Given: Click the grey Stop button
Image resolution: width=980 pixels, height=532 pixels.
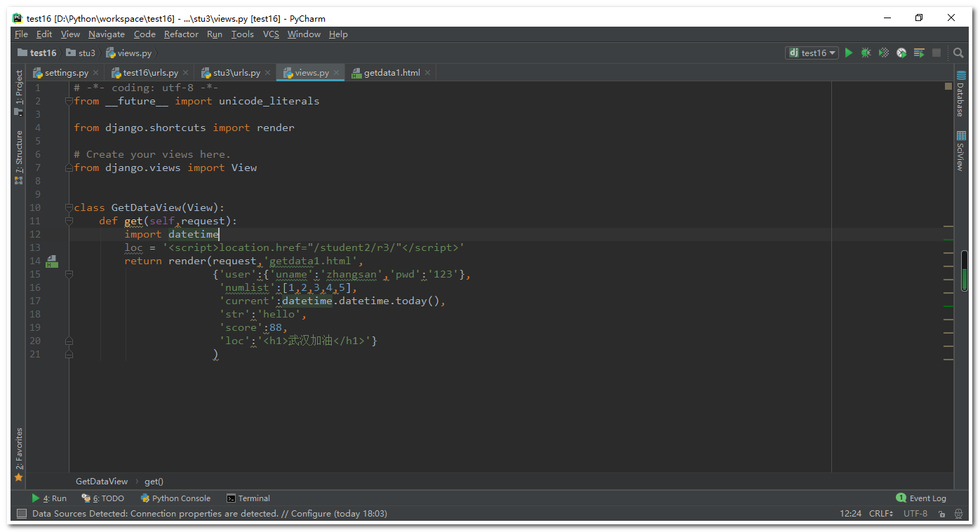Looking at the screenshot, I should coord(937,53).
